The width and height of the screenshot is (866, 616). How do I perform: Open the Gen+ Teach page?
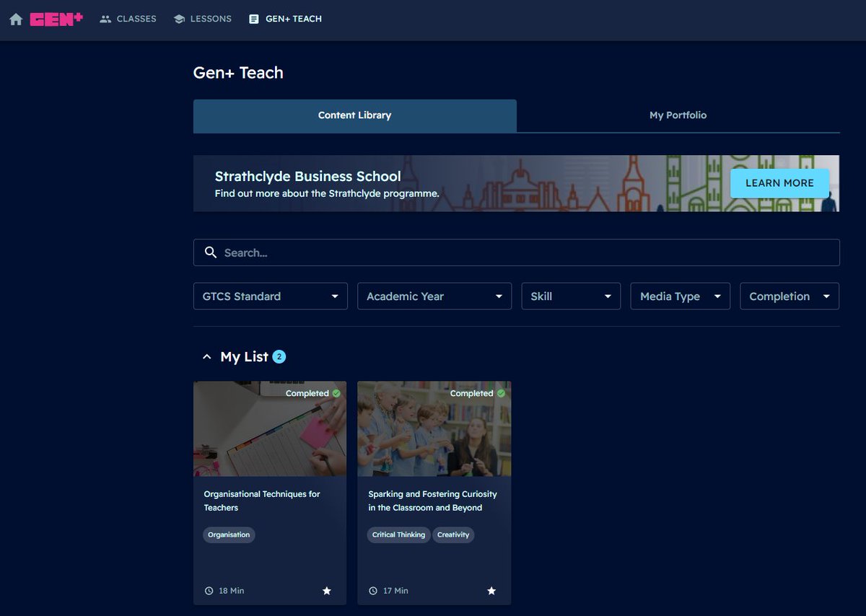point(285,19)
